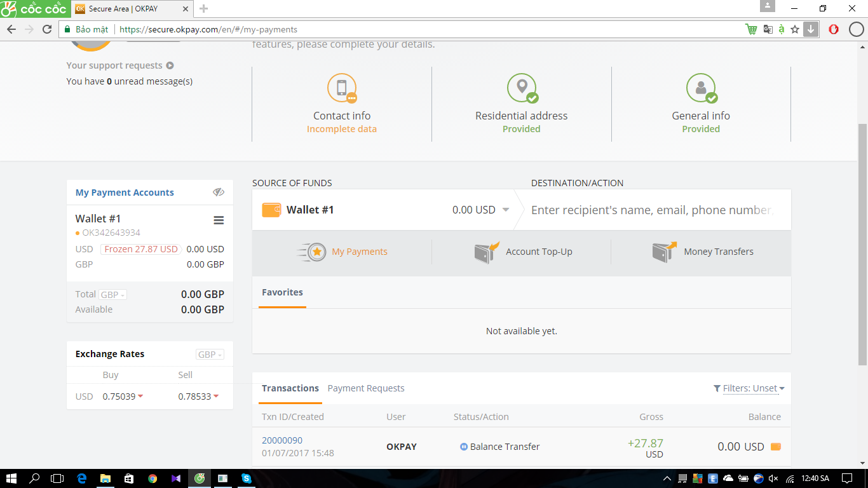
Task: Click the USD sell rate 0.78533
Action: 194,396
